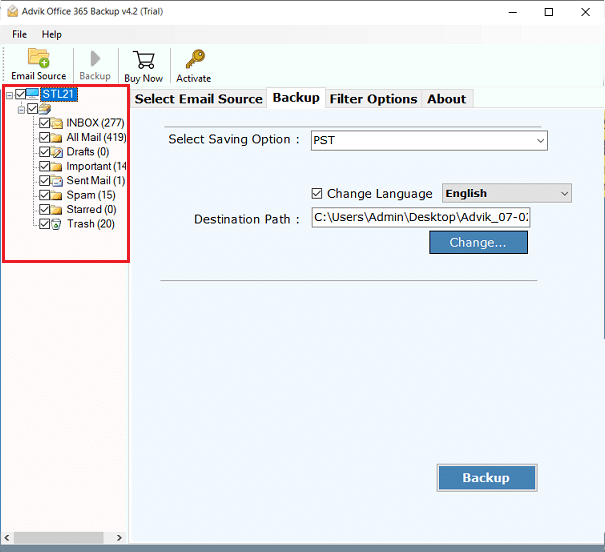Uncheck the All Mail folder checkbox
Viewport: 605px width, 552px height.
[44, 138]
